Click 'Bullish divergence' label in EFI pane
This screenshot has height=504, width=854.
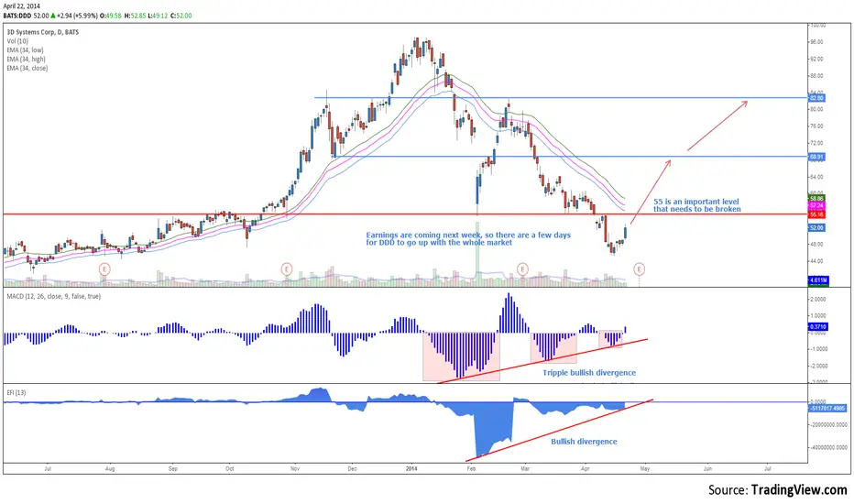click(584, 442)
